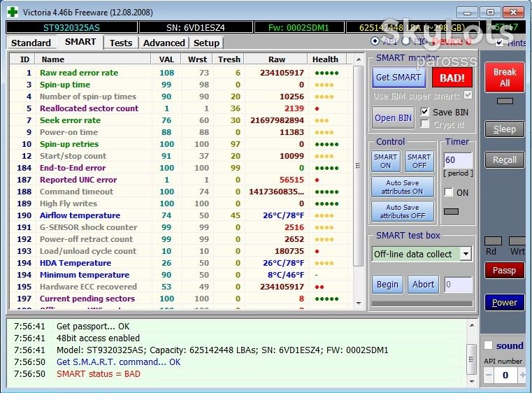Click the Open BIN button

coord(393,117)
